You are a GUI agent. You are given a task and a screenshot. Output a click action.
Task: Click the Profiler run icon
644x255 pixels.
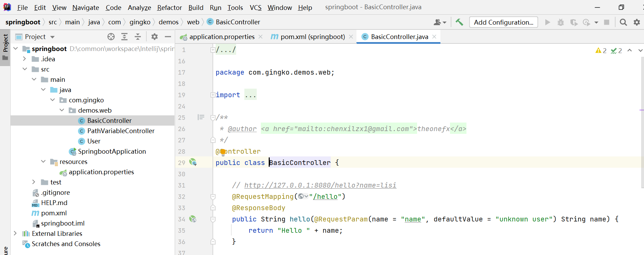(x=586, y=22)
